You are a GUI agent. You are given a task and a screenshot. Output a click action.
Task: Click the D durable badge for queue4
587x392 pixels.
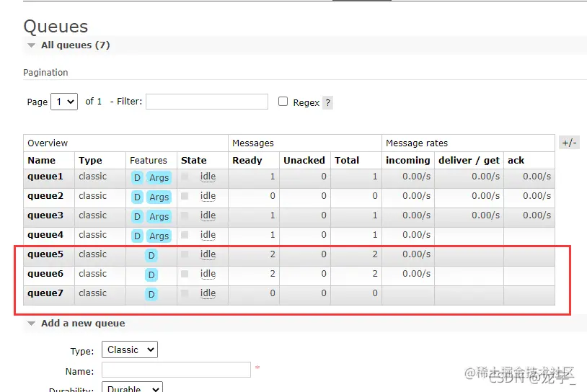[x=138, y=236]
